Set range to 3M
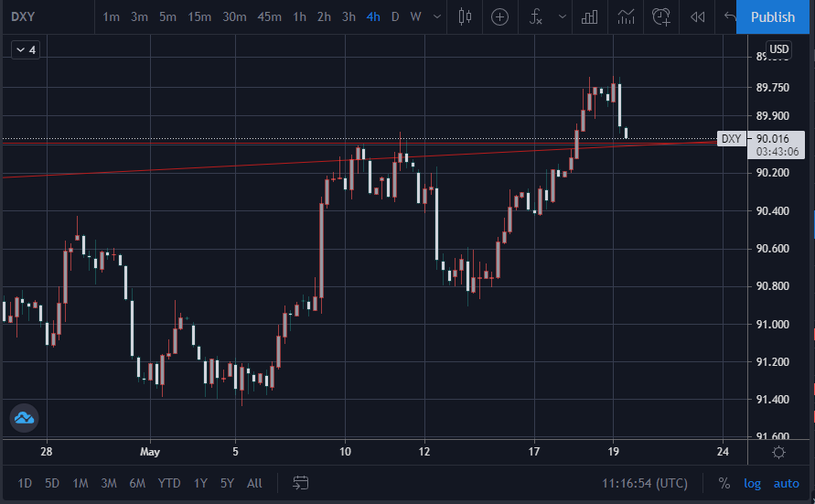Viewport: 815px width, 504px height. 108,483
